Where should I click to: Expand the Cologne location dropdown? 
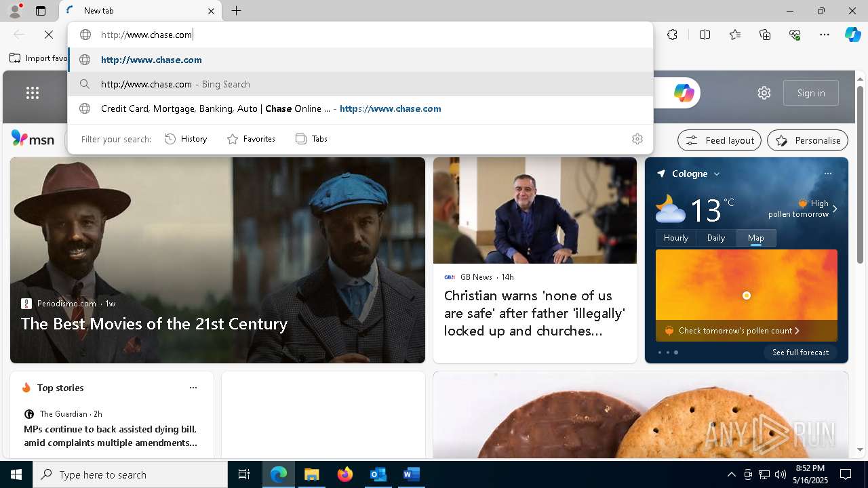point(716,174)
